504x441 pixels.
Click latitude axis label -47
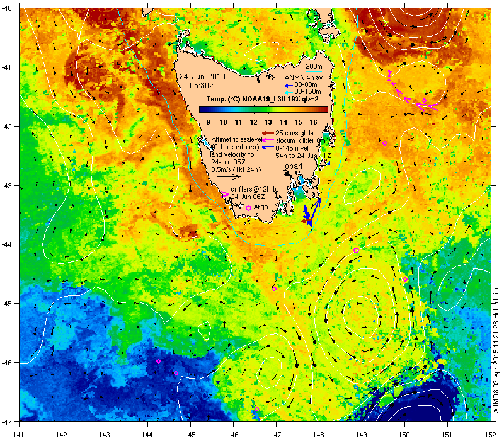click(x=6, y=421)
